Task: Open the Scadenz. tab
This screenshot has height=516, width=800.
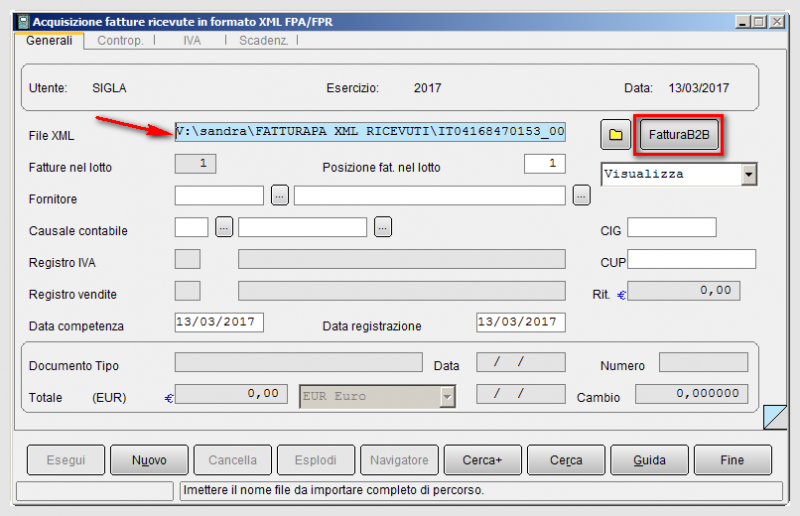Action: tap(263, 40)
